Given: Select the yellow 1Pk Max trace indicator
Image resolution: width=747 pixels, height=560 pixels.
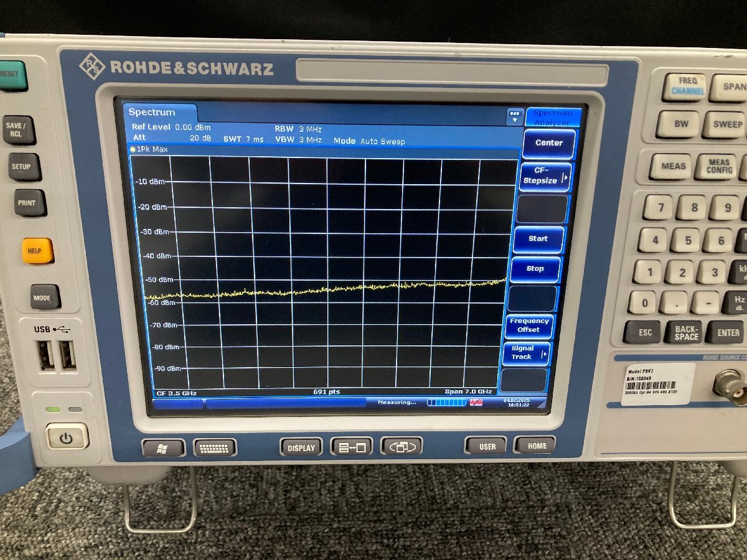Looking at the screenshot, I should 133,149.
